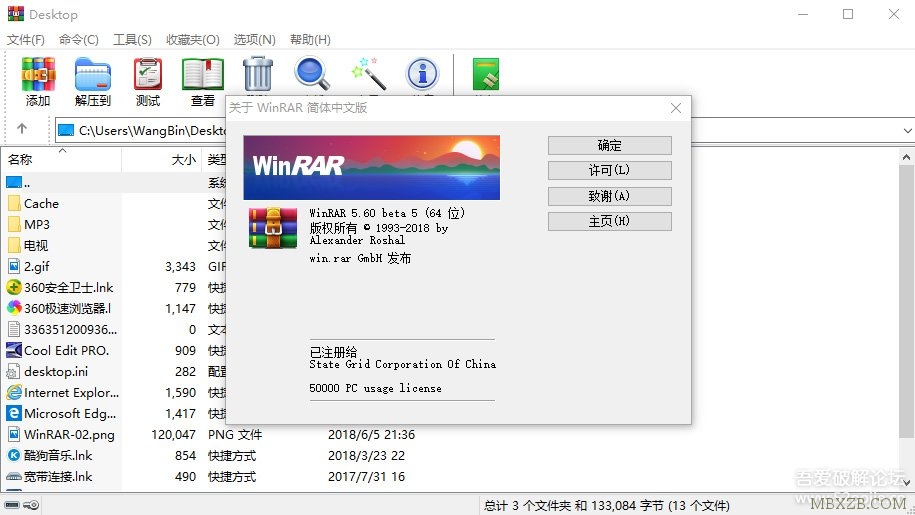Open the 帮助(H) menu
This screenshot has height=515, width=915.
(x=310, y=40)
